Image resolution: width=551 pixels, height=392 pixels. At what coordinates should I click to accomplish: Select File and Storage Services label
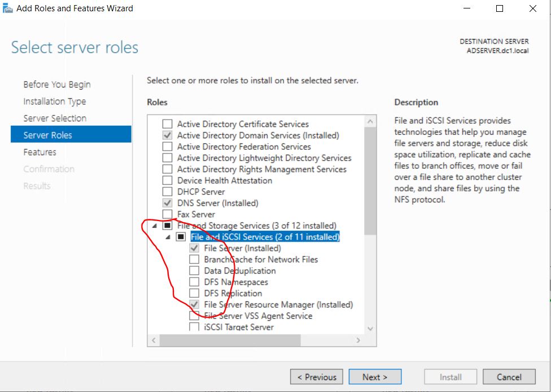[257, 225]
